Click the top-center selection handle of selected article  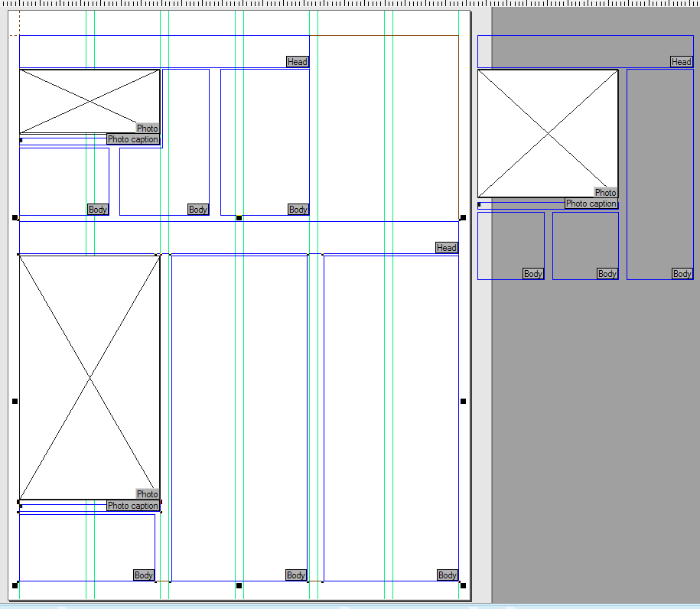(239, 217)
